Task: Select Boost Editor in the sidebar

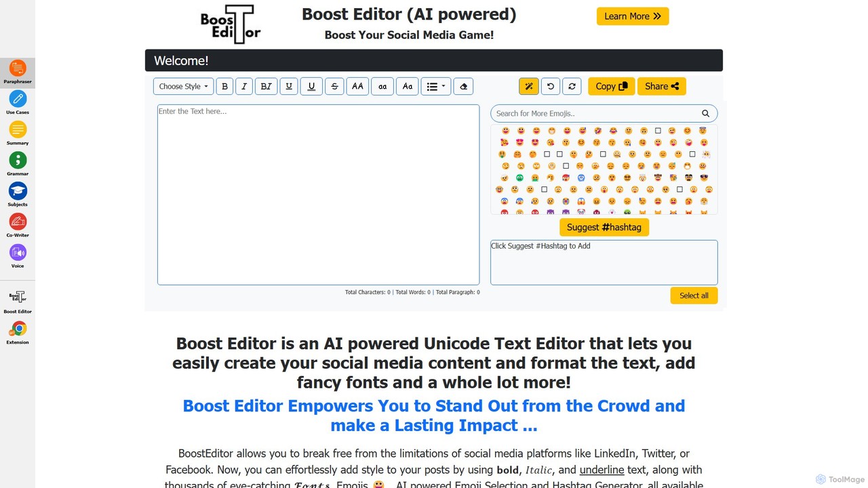Action: pyautogui.click(x=18, y=302)
